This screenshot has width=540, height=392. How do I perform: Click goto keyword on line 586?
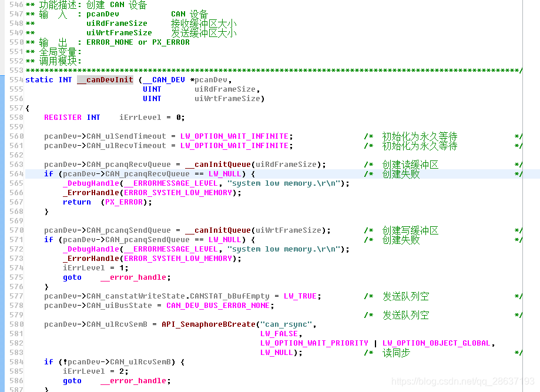point(72,381)
